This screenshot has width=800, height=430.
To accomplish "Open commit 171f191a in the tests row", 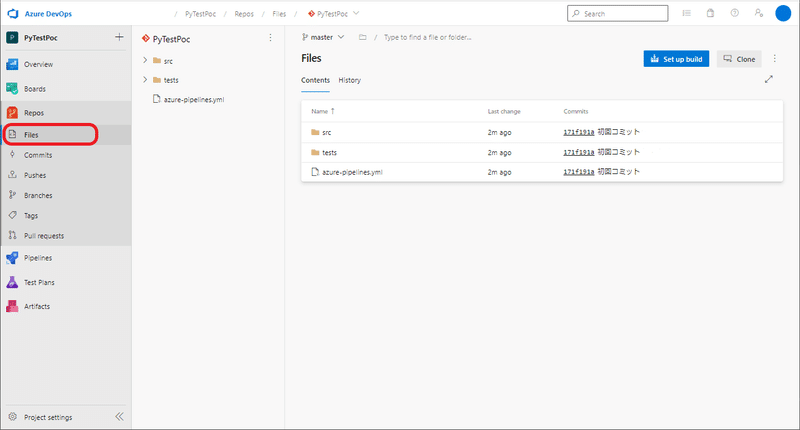I will click(x=579, y=153).
